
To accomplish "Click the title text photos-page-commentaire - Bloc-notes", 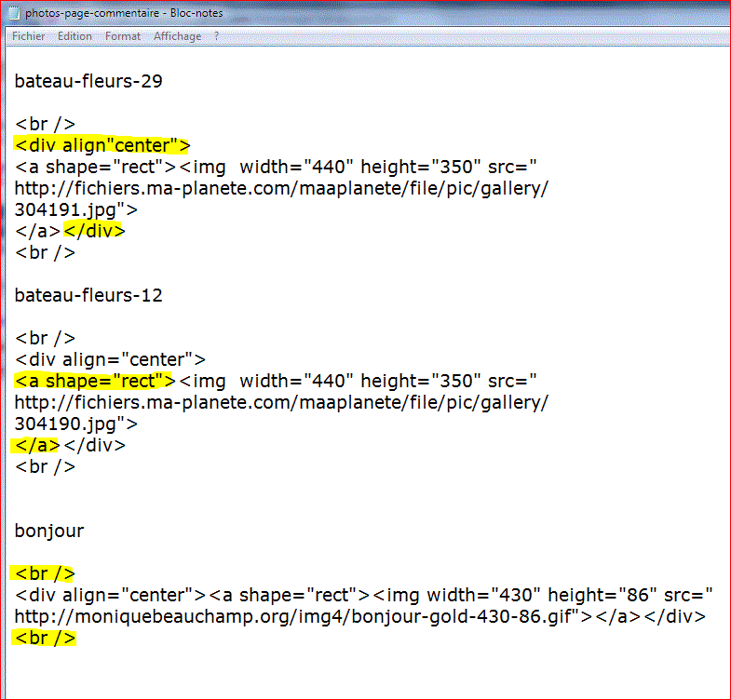I will (124, 13).
